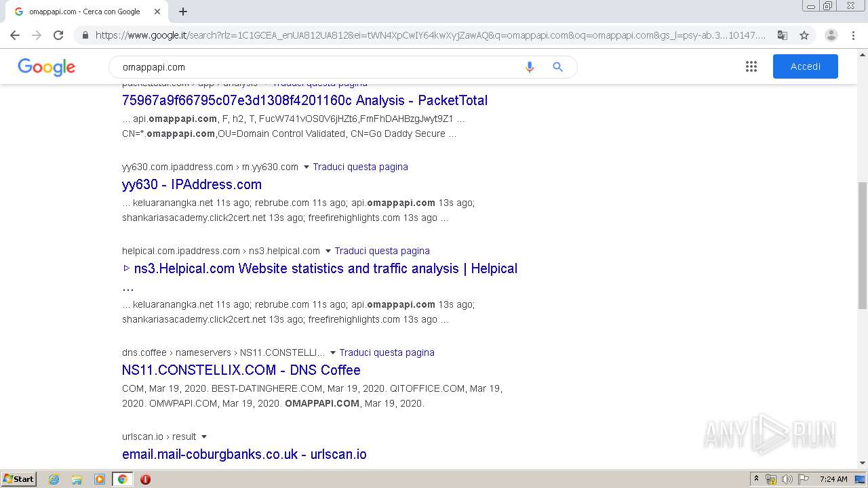The height and width of the screenshot is (488, 868).
Task: Expand dropdown arrow beside ns3.helpical.com
Action: point(328,251)
